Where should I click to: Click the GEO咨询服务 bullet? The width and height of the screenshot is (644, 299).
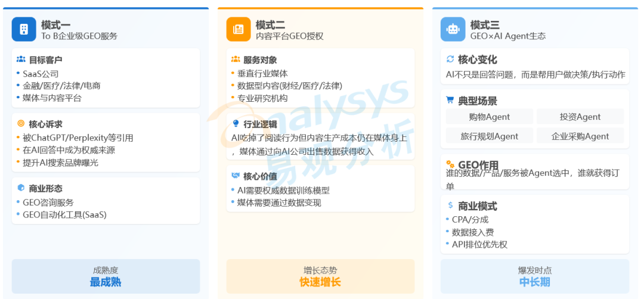point(48,202)
